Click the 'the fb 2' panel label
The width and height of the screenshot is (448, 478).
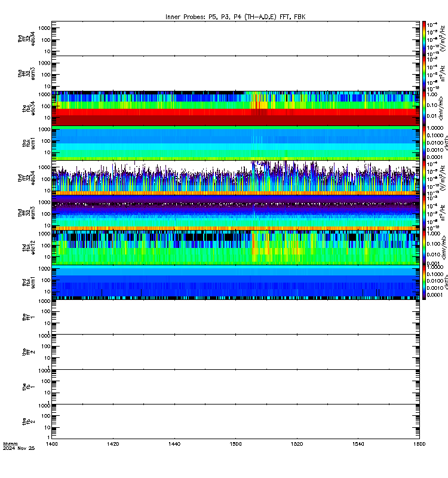[28, 422]
